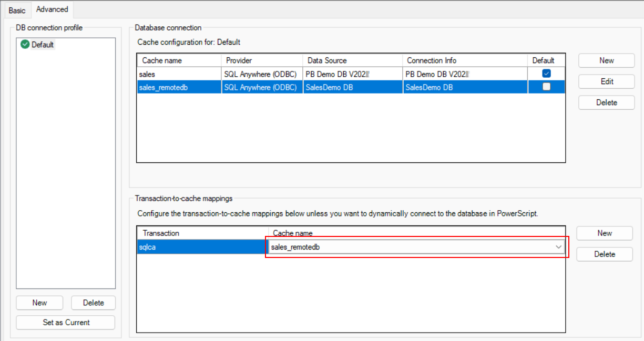Select the sqlca transaction cell
The image size is (644, 341).
point(202,247)
